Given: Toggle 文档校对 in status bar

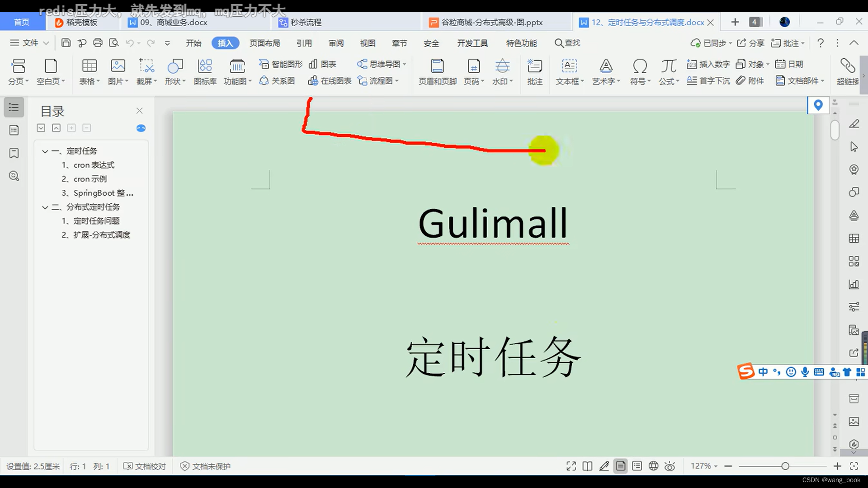Looking at the screenshot, I should [x=145, y=466].
